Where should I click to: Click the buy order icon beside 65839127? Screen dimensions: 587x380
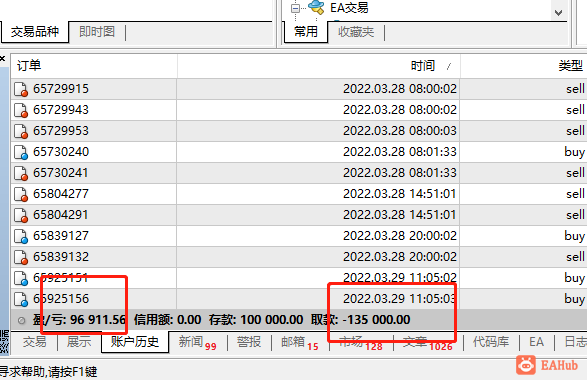21,236
